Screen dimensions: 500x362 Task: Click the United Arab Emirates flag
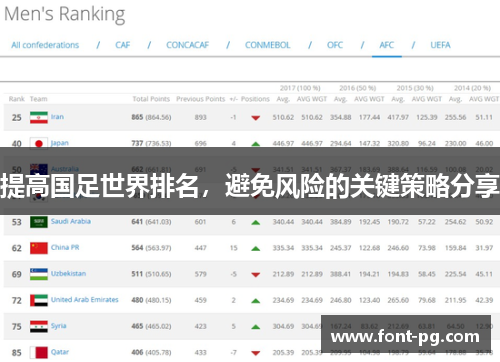[x=39, y=300]
